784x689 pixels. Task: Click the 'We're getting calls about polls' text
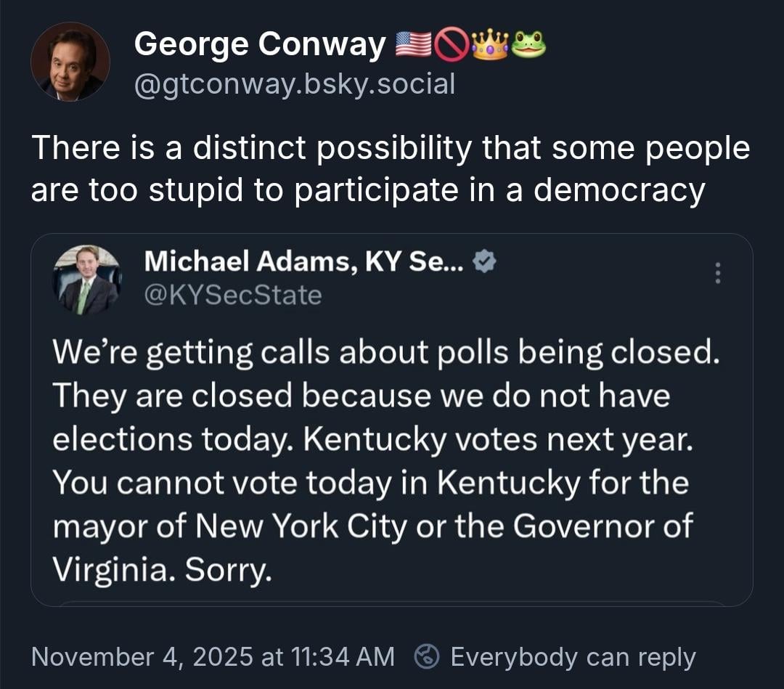coord(386,353)
